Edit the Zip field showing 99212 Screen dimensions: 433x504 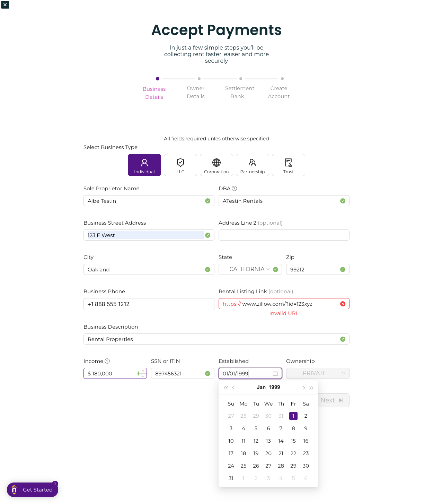[318, 269]
